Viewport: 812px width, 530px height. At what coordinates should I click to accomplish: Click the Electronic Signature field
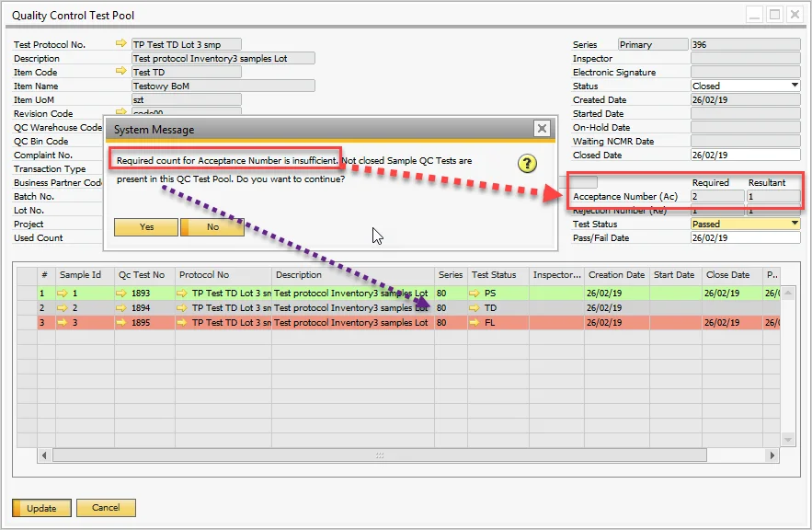click(745, 72)
